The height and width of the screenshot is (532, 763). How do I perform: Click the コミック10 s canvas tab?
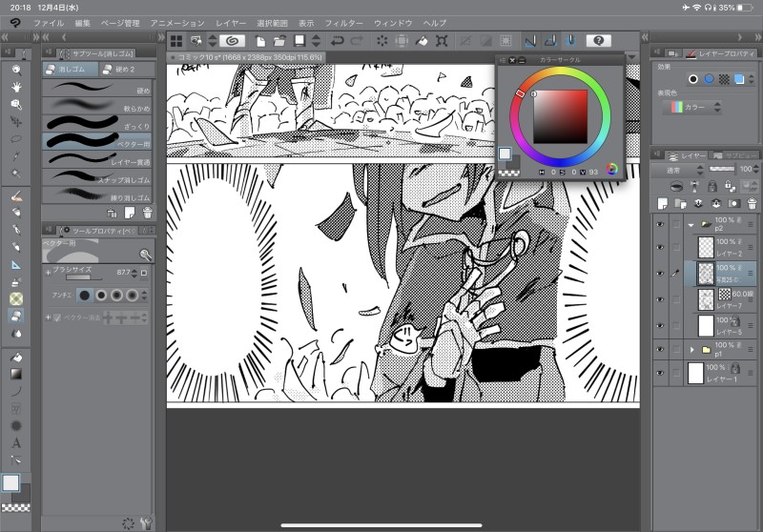[246, 57]
